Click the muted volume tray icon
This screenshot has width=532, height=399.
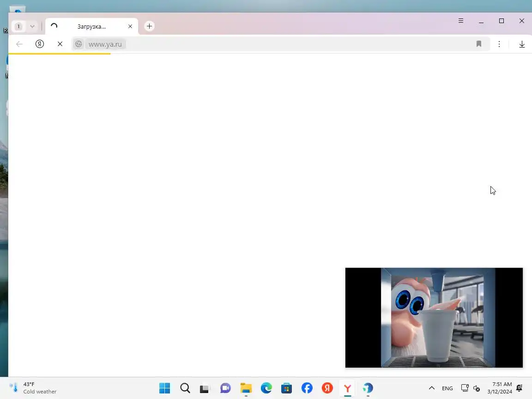[x=477, y=388]
